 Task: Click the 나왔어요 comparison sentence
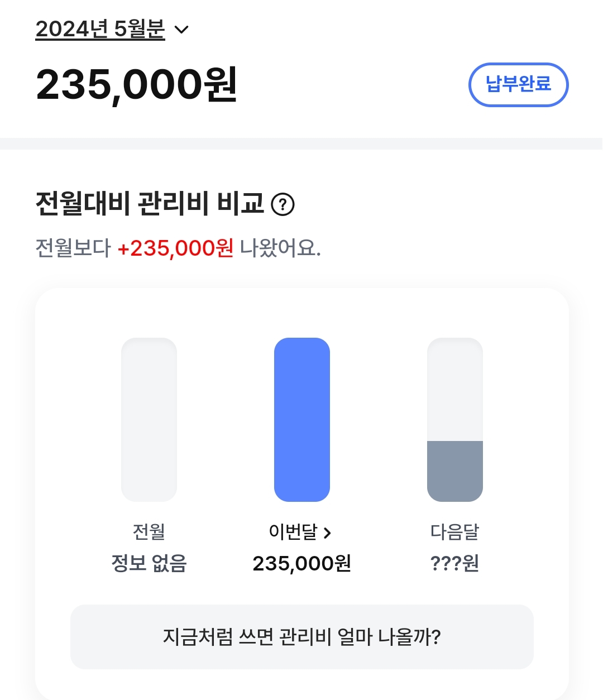pos(280,248)
